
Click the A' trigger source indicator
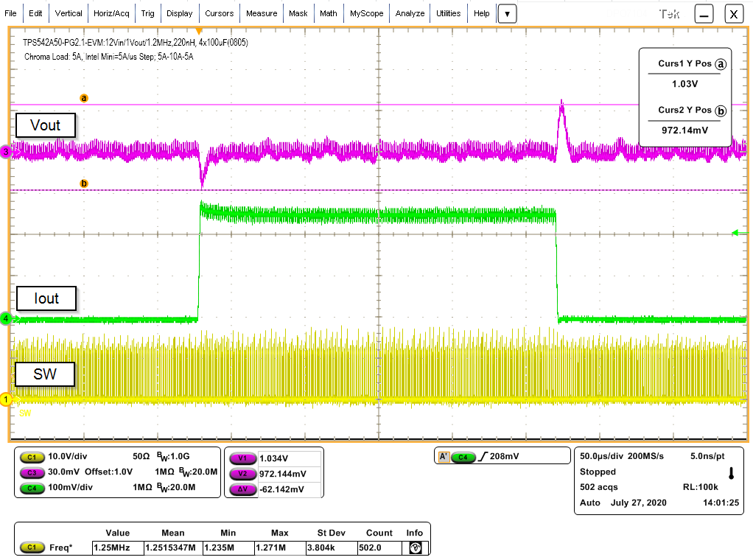pyautogui.click(x=444, y=456)
